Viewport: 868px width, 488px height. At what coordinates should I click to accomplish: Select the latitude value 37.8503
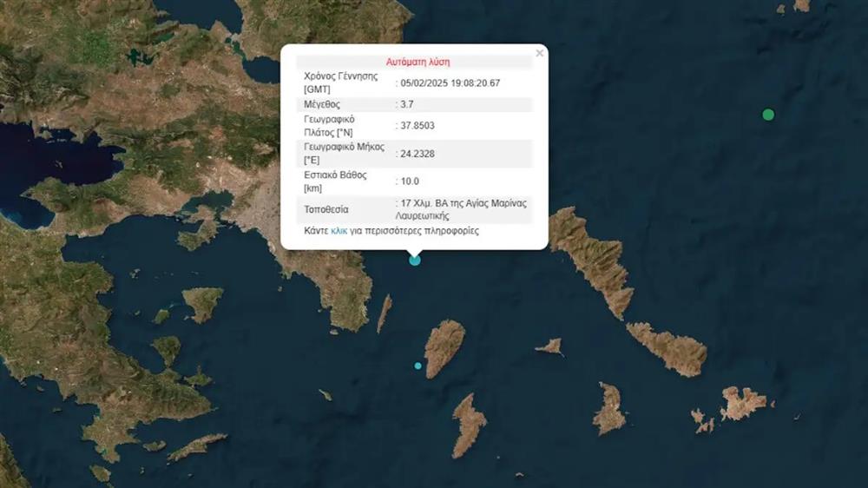point(418,126)
